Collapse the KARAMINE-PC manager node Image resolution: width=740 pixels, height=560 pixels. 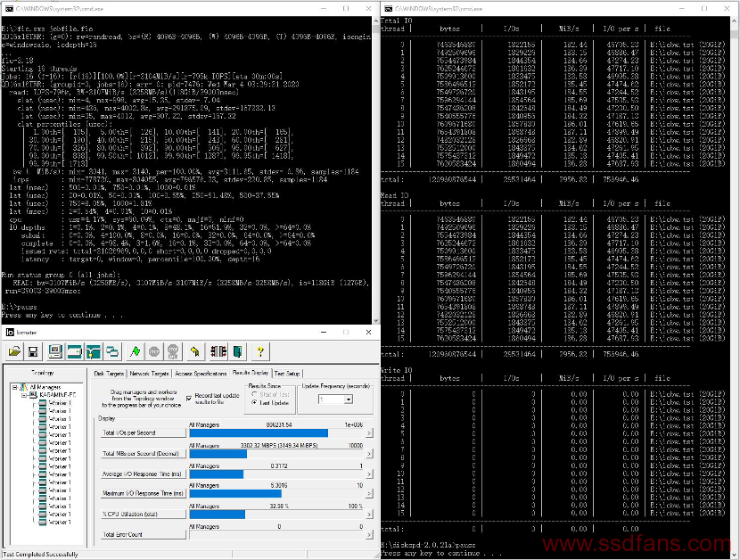click(23, 395)
